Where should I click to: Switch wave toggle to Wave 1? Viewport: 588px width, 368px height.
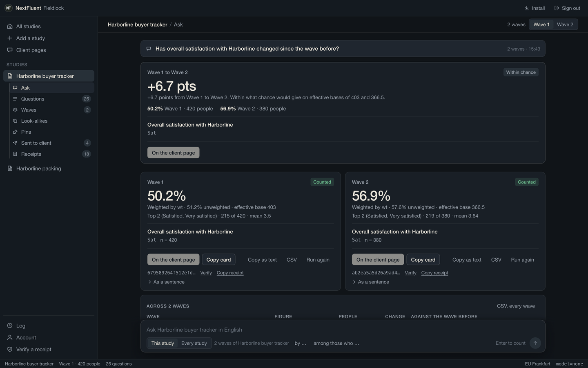pyautogui.click(x=541, y=25)
